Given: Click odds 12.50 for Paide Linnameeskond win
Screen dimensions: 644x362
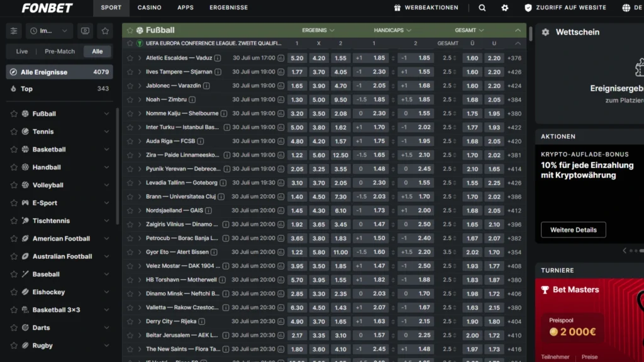Looking at the screenshot, I should (x=340, y=155).
